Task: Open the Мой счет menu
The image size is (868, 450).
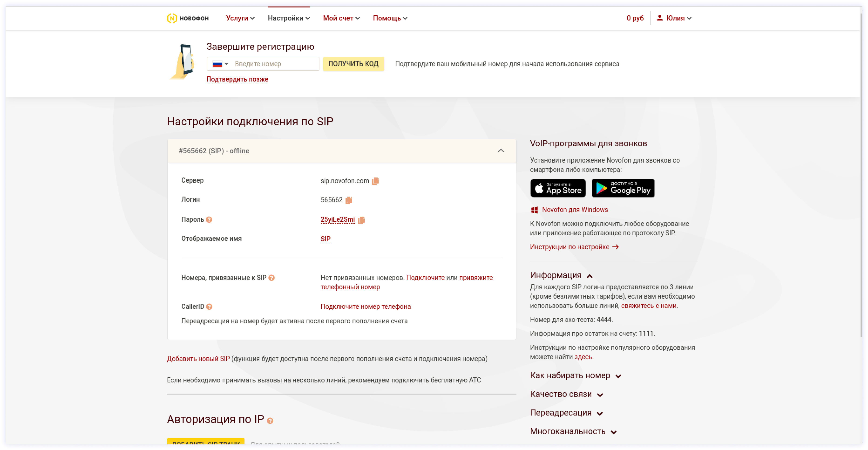Action: click(341, 18)
